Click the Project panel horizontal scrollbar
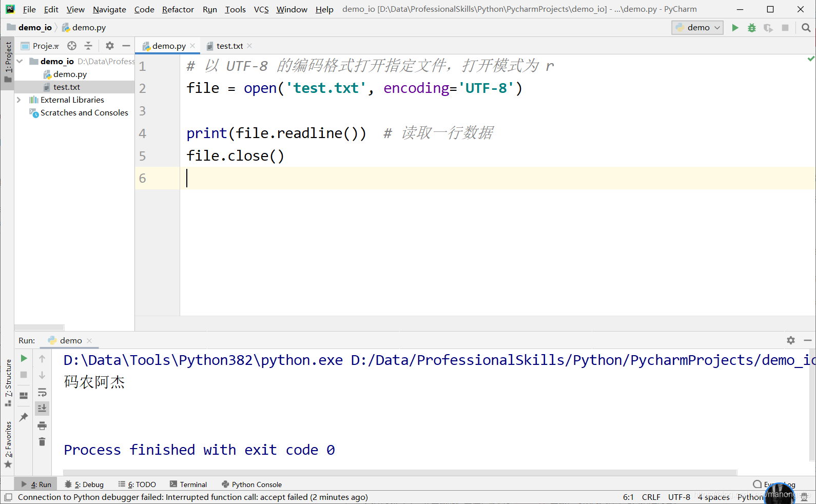Screen dimensions: 816x504 tap(40, 327)
